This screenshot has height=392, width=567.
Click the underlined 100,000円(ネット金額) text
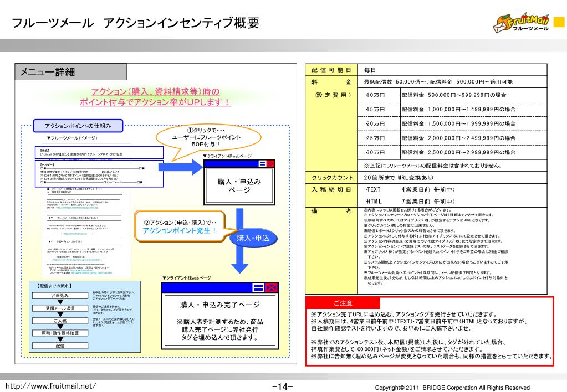pyautogui.click(x=382, y=349)
